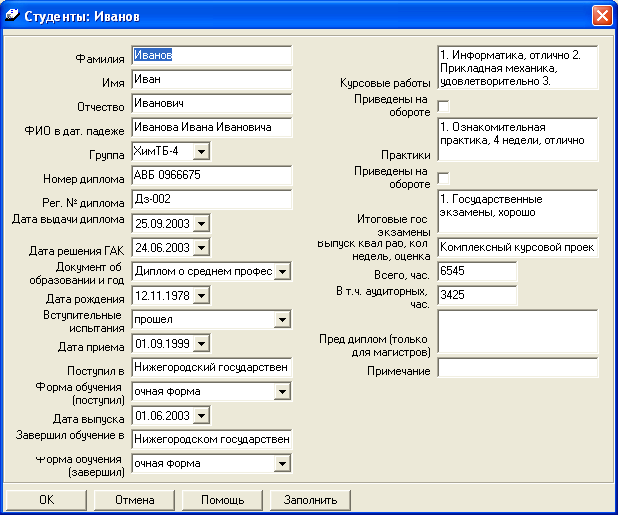Click the empty Примечание field
Screen dimensions: 618x515
518,368
